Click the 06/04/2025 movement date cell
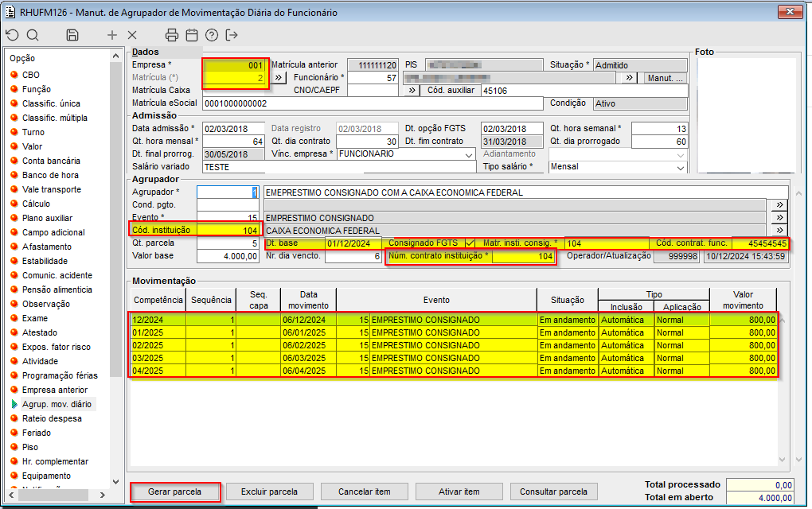Screen dimensions: 812x509 (x=309, y=371)
